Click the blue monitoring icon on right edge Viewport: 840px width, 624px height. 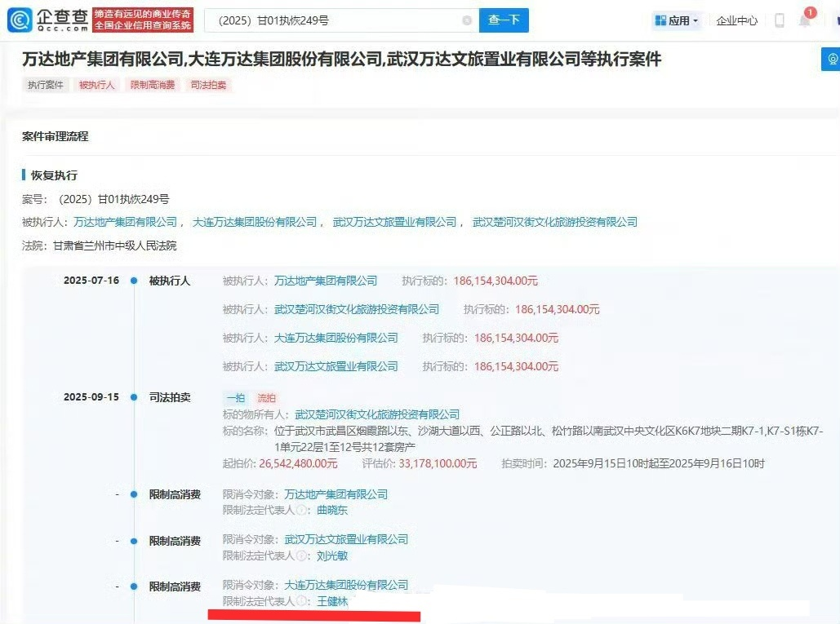coord(830,60)
